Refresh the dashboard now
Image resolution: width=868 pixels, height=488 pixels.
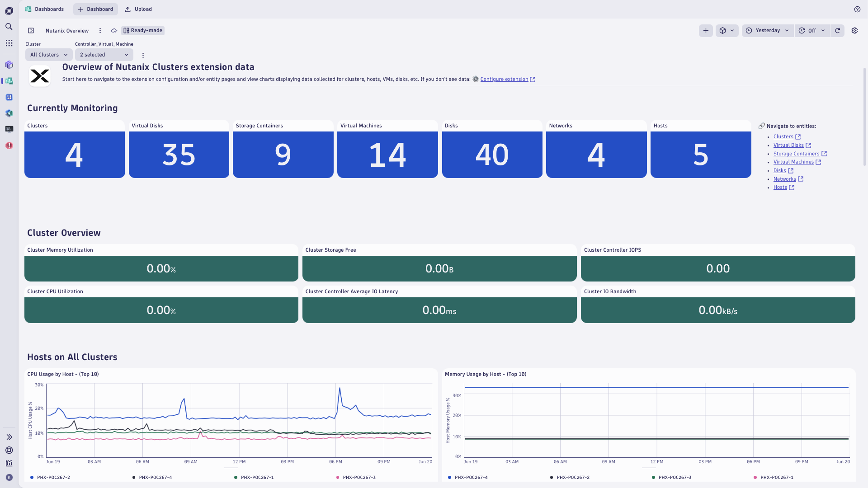coord(837,31)
